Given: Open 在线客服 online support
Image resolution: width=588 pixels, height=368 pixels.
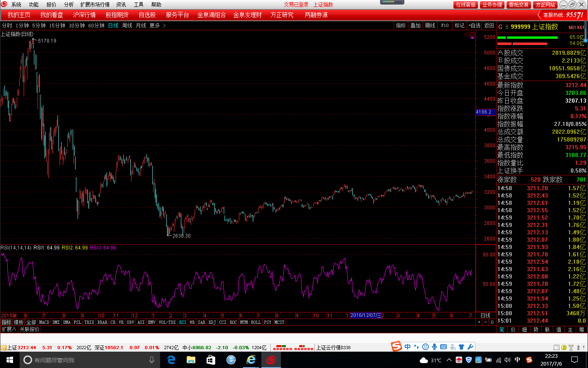Looking at the screenshot, I should [x=465, y=4].
